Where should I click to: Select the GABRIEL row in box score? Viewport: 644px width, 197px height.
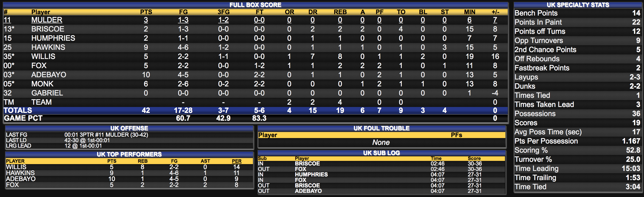click(255, 93)
